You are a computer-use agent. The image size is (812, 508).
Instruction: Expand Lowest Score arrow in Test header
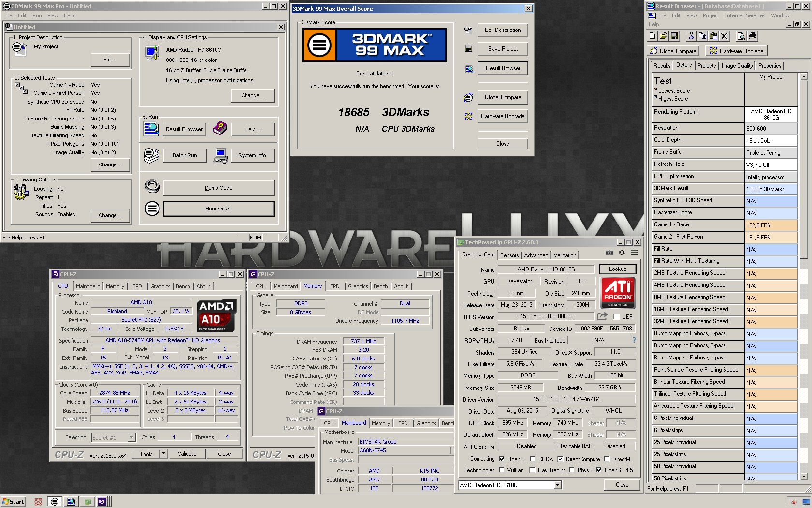tap(656, 90)
